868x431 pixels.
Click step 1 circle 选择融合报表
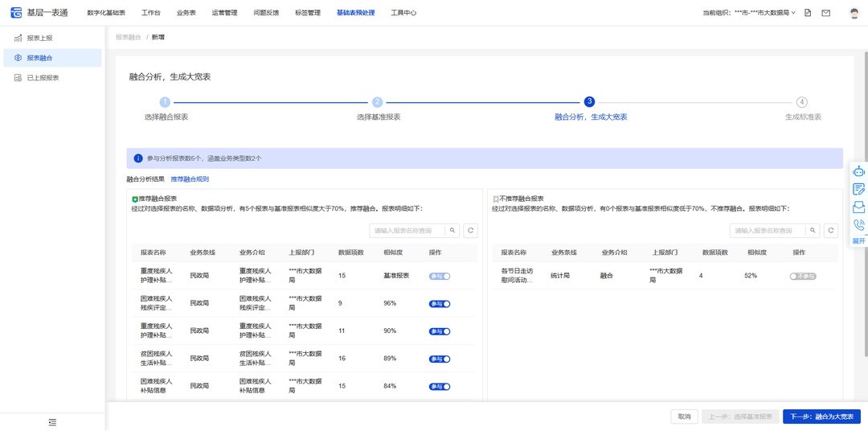point(165,102)
